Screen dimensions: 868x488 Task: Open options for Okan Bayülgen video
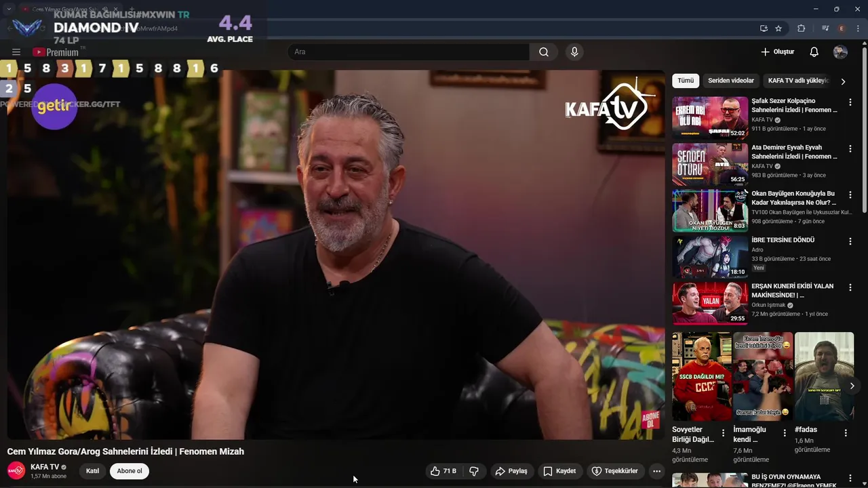[x=850, y=195]
